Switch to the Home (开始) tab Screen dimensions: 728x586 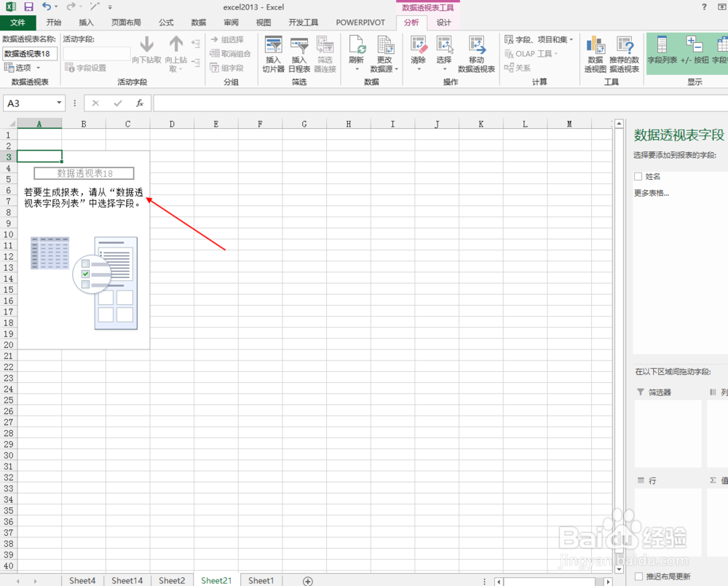(54, 23)
